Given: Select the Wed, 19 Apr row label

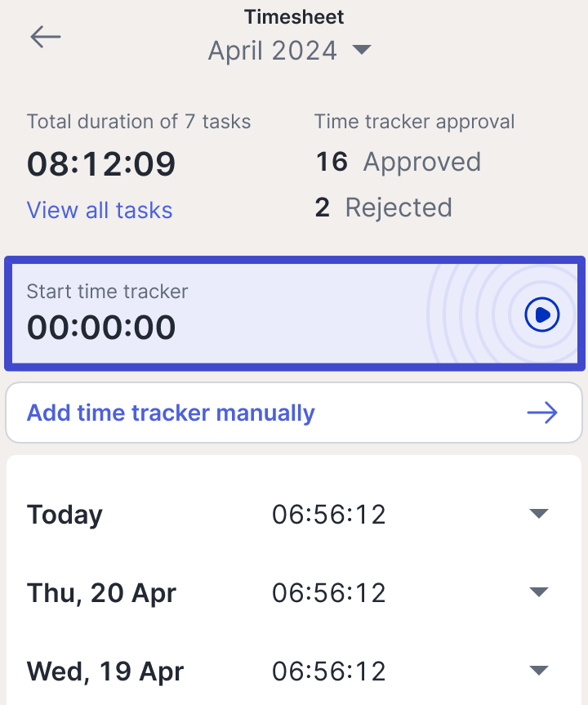Looking at the screenshot, I should click(105, 672).
